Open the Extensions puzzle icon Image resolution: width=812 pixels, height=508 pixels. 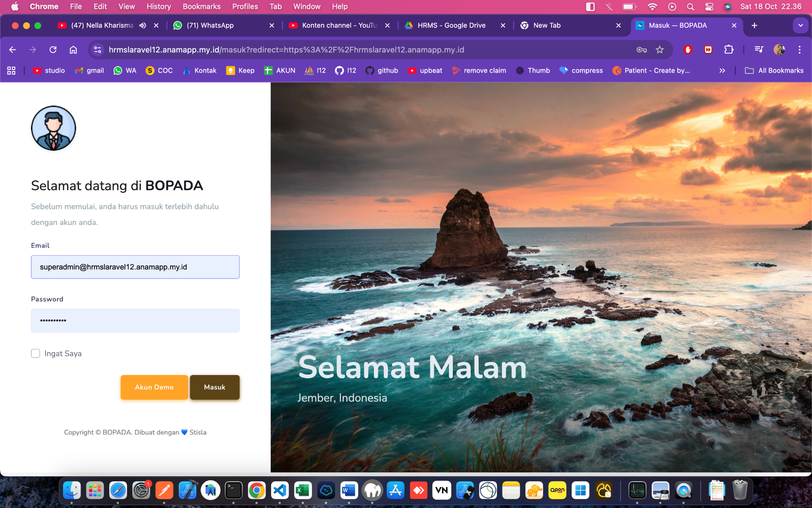[x=728, y=50]
